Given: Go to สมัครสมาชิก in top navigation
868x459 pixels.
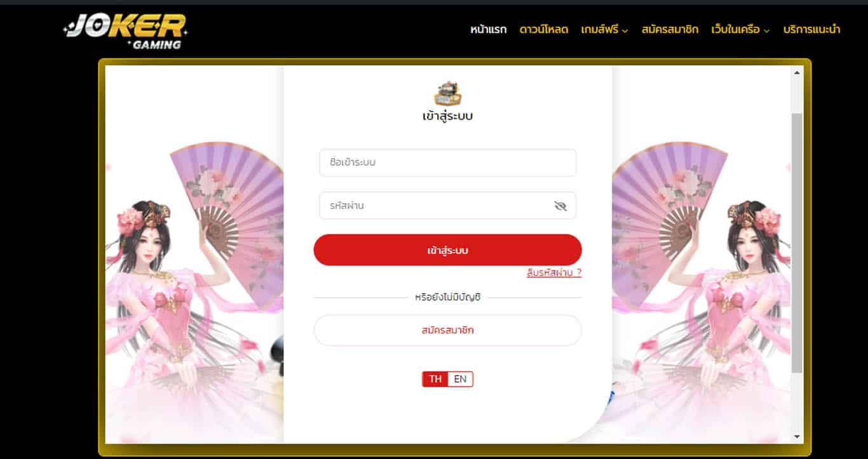Looking at the screenshot, I should pos(670,29).
